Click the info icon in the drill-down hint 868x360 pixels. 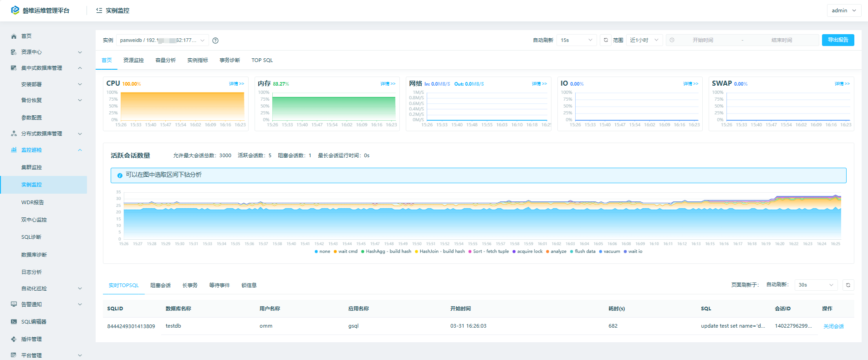[120, 175]
